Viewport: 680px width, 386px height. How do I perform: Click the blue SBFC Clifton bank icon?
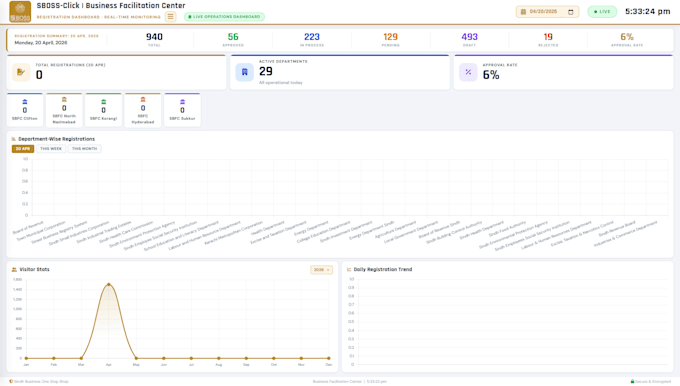pyautogui.click(x=25, y=101)
